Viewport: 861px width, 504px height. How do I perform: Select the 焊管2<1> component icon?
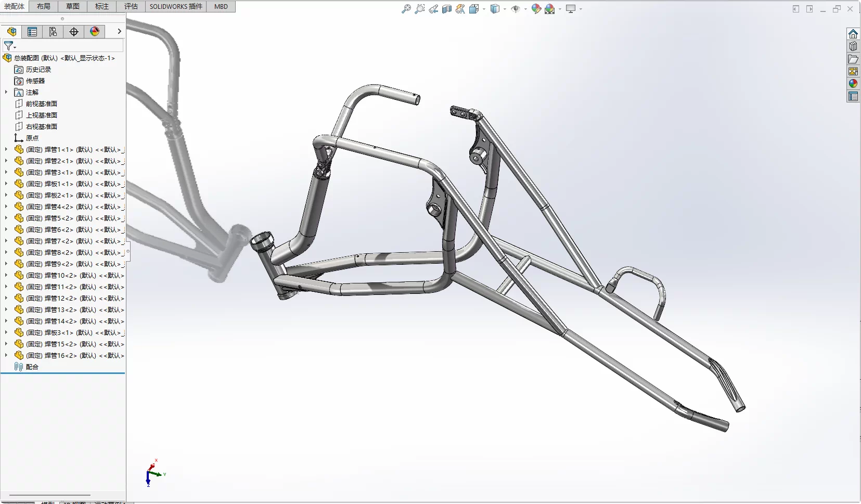pos(19,161)
